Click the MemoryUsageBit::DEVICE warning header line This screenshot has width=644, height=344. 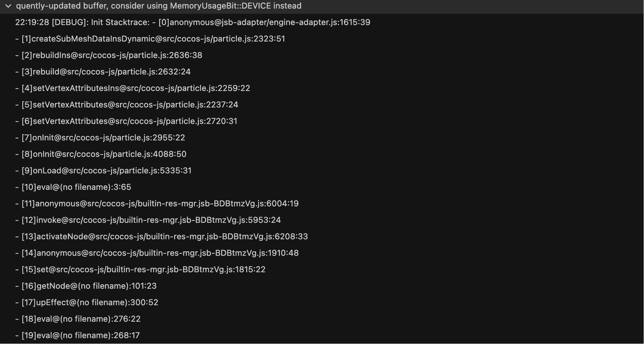[x=158, y=6]
